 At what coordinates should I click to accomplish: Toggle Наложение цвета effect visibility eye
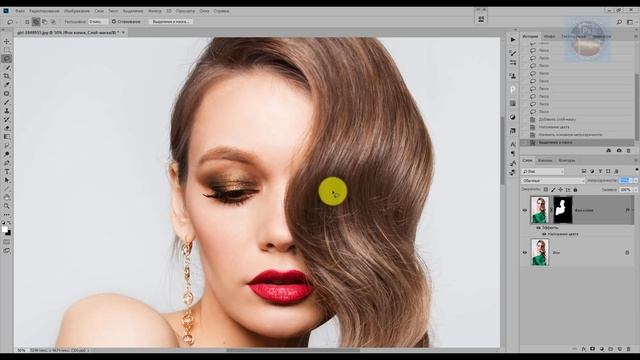click(x=544, y=234)
